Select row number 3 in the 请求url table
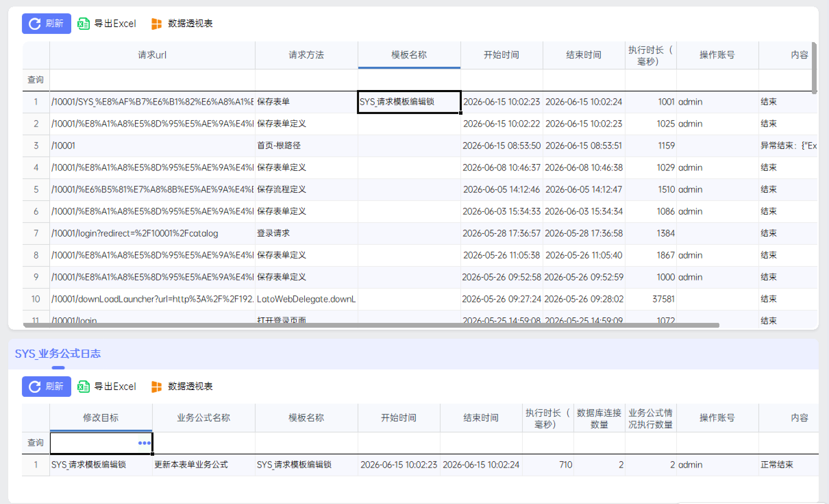This screenshot has width=829, height=504. pyautogui.click(x=36, y=146)
